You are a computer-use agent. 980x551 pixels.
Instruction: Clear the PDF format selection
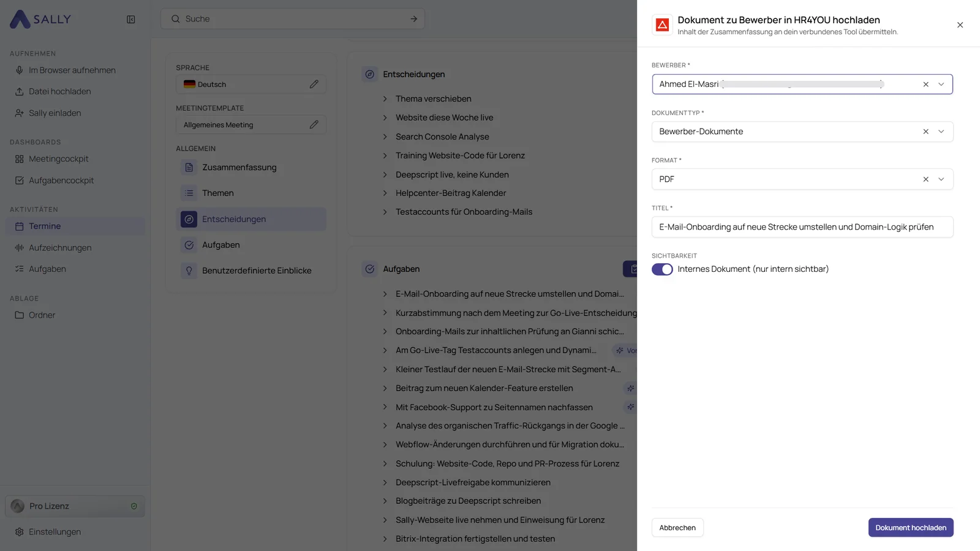click(x=925, y=179)
